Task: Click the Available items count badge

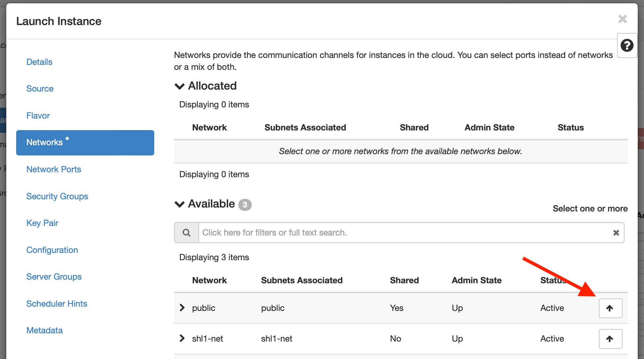Action: click(x=245, y=205)
